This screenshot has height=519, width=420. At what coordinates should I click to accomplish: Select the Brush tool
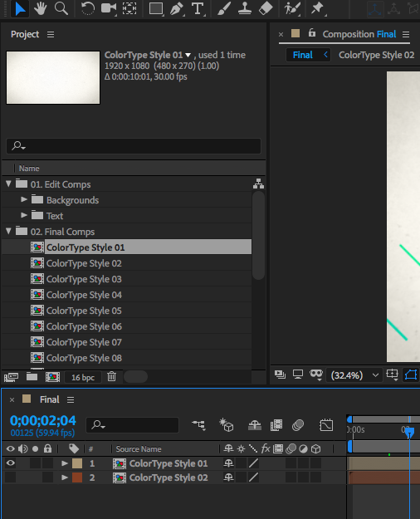[x=224, y=8]
